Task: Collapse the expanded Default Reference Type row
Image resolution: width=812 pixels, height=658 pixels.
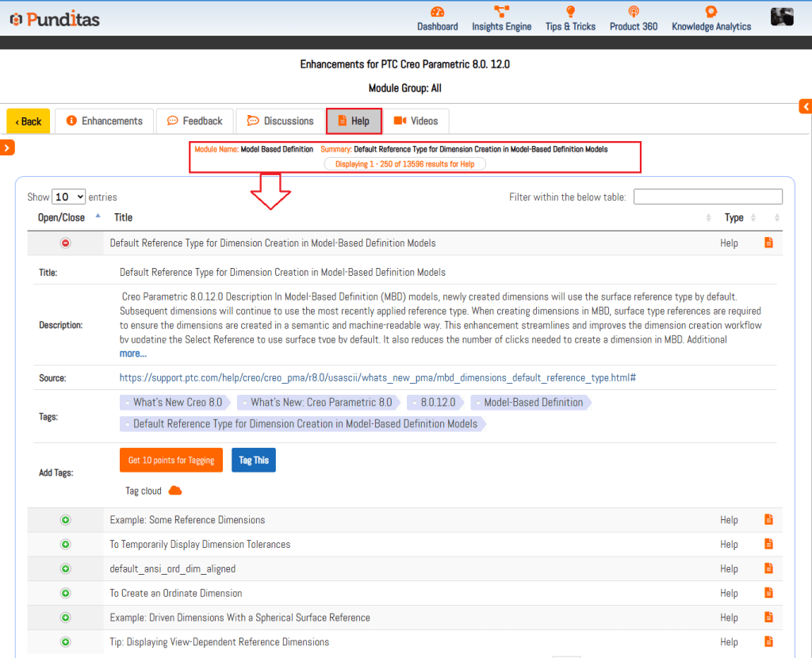Action: pos(66,243)
